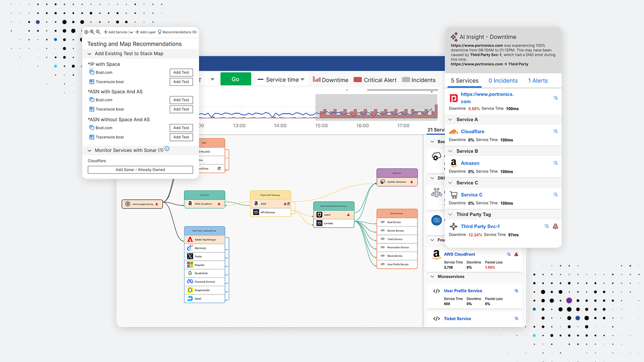Click the 15:00 mark on timeline chart
Image resolution: width=644 pixels, height=362 pixels.
[321, 125]
